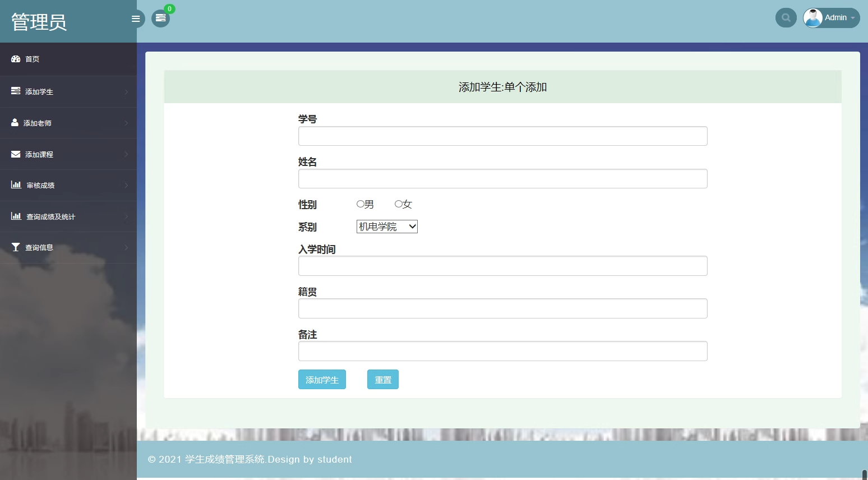Click the 首页 dashboard icon

pos(16,59)
